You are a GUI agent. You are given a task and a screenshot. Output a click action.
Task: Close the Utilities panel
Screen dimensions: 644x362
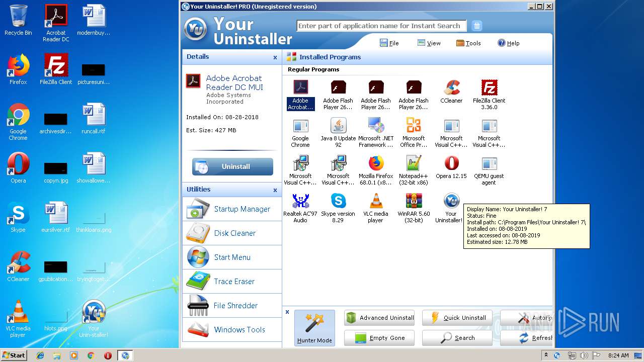pos(275,190)
